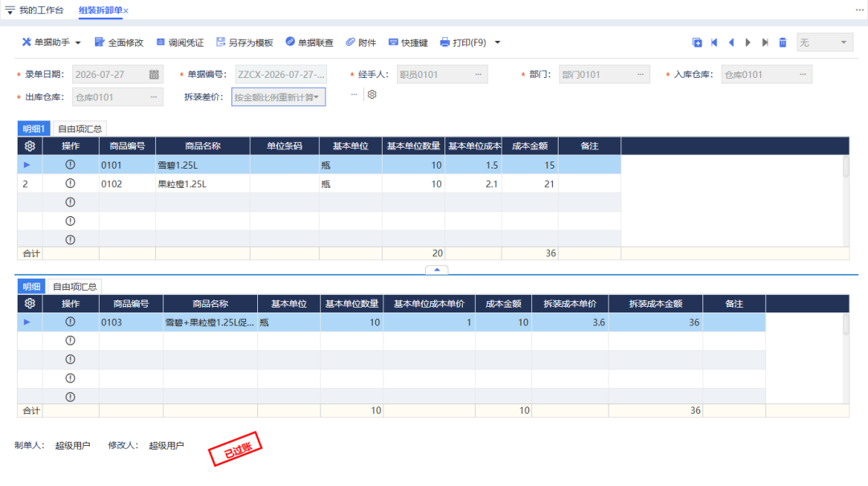Click operation icon for row 0103

point(70,322)
